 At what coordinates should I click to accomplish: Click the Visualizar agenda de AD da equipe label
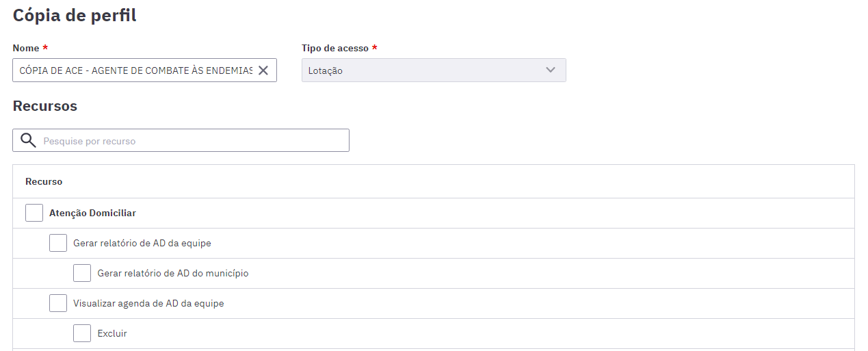(x=148, y=303)
